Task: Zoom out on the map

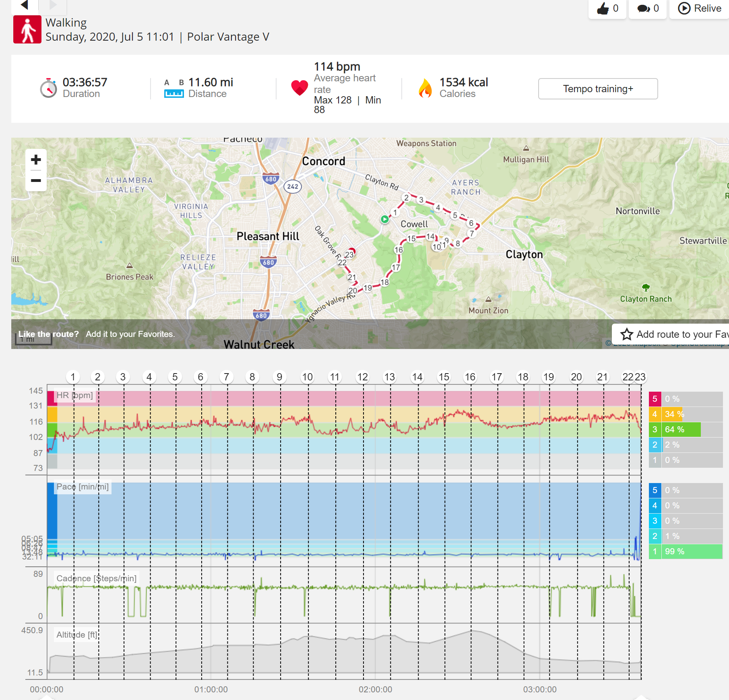Action: click(x=36, y=180)
